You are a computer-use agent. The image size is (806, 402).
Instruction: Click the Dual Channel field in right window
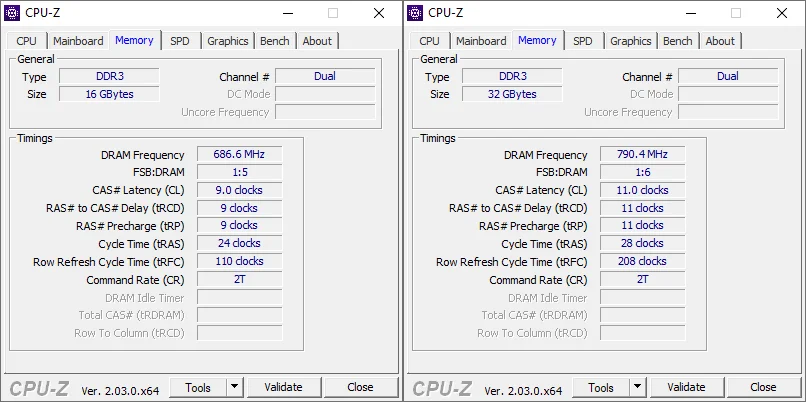(x=728, y=77)
